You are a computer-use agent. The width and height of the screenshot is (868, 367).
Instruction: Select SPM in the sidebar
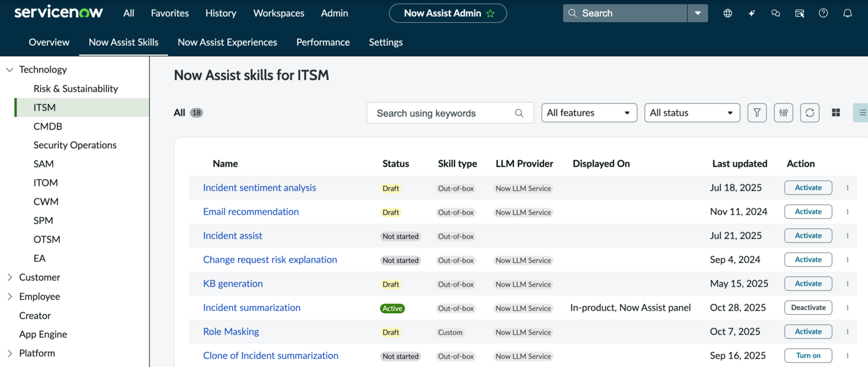43,221
